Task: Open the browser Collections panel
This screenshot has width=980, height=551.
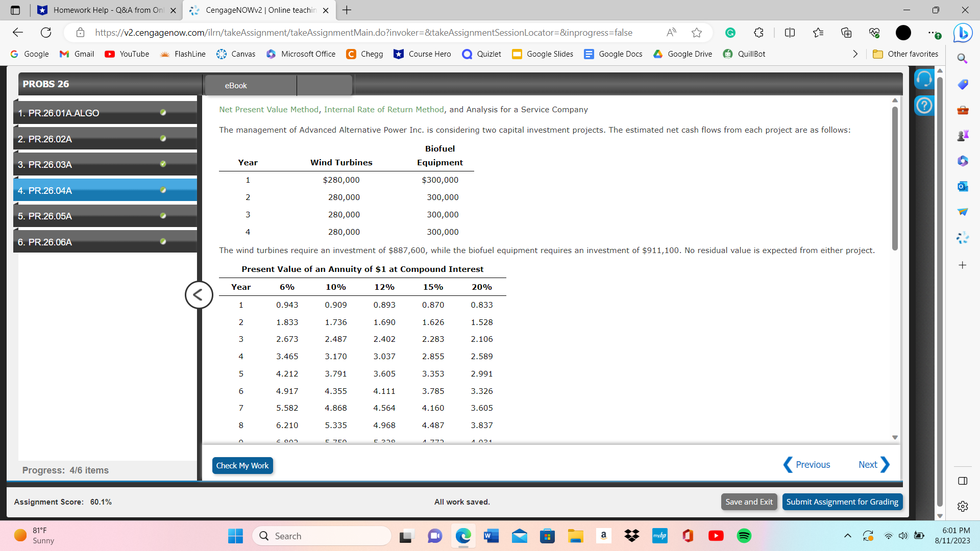Action: click(x=846, y=33)
